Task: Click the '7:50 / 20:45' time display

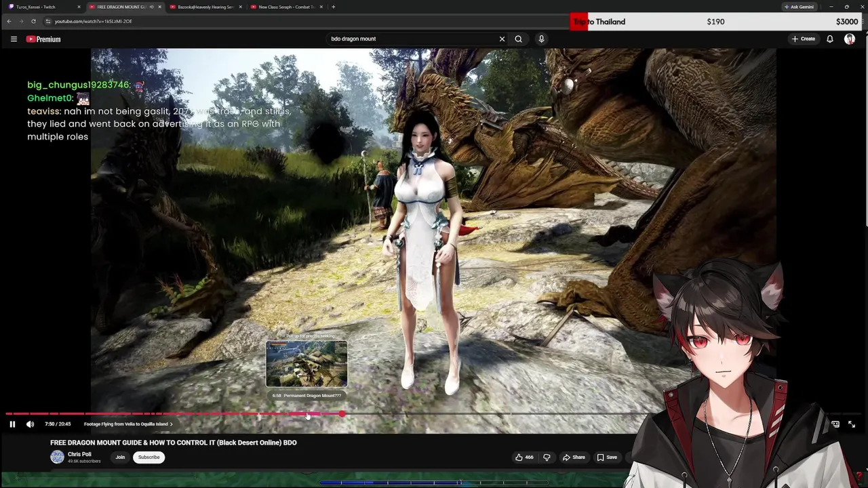Action: (x=58, y=424)
